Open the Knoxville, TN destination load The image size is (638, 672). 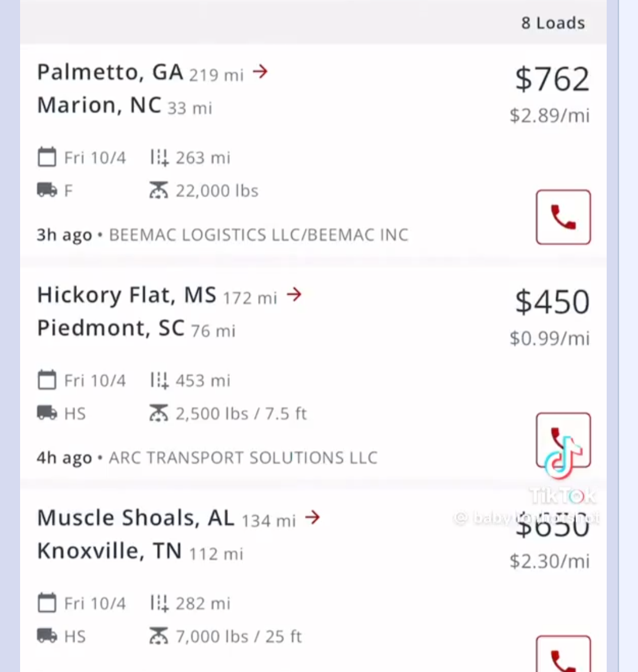click(110, 551)
